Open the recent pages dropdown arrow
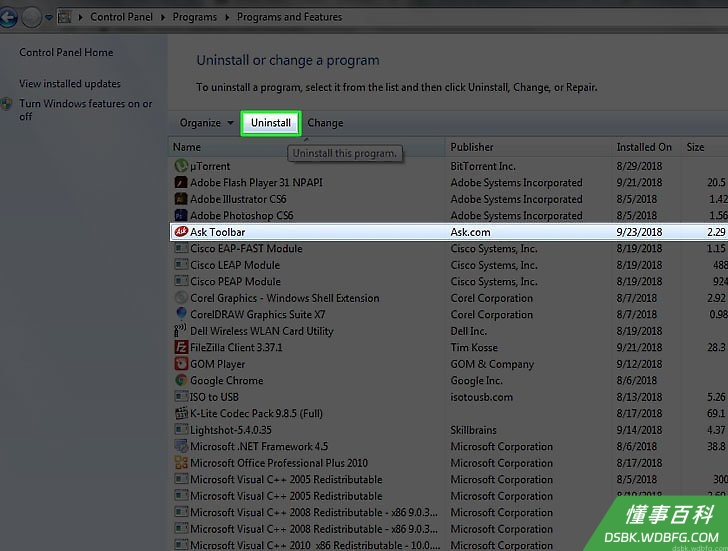The width and height of the screenshot is (728, 551). click(x=48, y=18)
